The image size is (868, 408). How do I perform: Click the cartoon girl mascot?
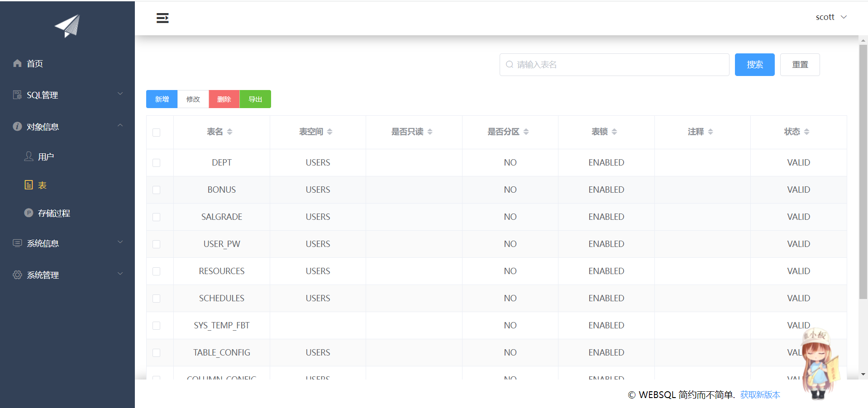pos(820,364)
